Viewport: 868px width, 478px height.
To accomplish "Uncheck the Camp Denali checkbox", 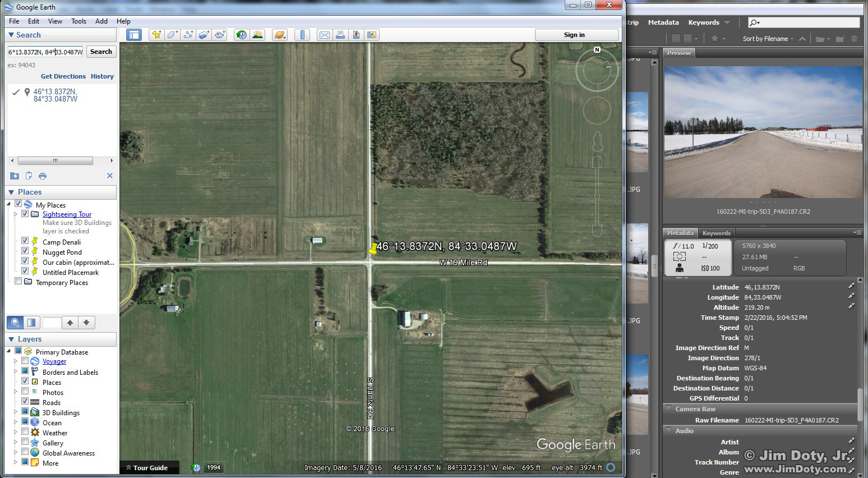I will 25,241.
